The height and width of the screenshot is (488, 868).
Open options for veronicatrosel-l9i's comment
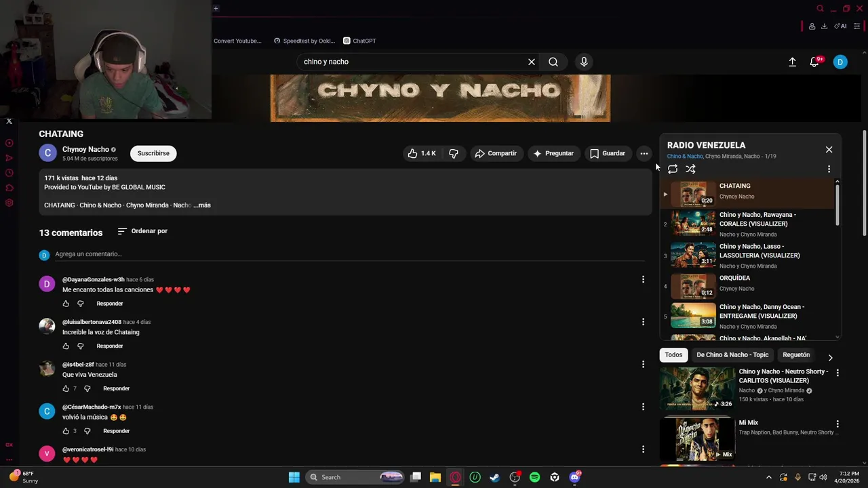pos(643,449)
